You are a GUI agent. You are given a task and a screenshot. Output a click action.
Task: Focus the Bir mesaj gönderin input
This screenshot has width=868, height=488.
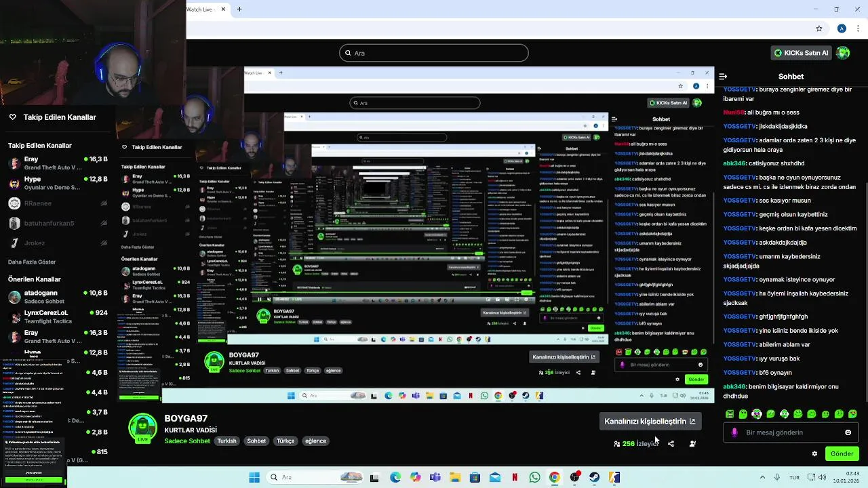tap(790, 432)
